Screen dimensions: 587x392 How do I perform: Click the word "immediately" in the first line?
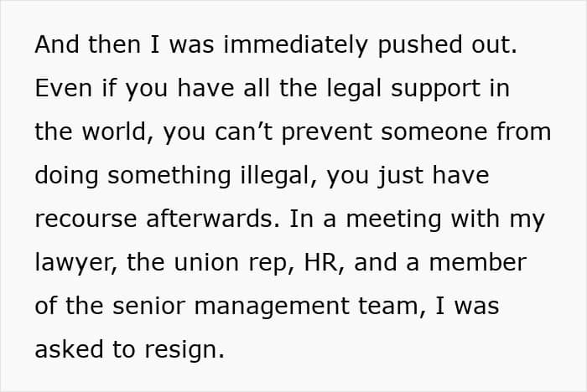295,45
